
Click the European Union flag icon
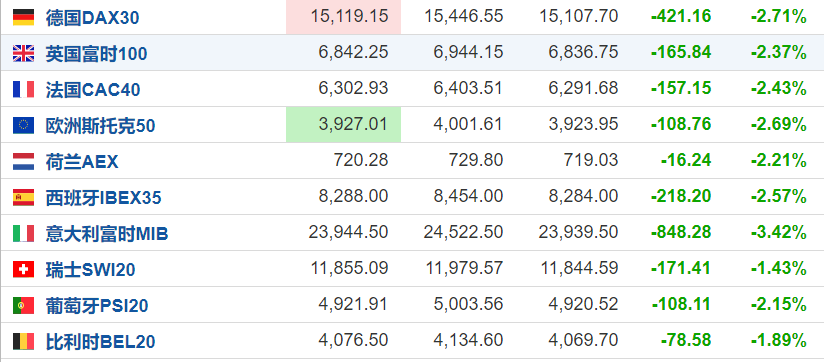[23, 125]
